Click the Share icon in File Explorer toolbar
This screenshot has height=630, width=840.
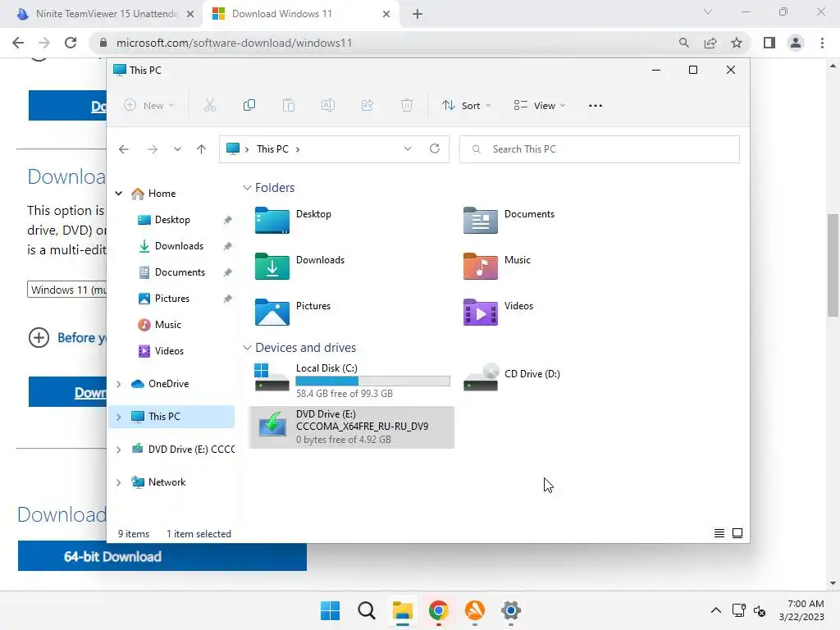tap(367, 106)
